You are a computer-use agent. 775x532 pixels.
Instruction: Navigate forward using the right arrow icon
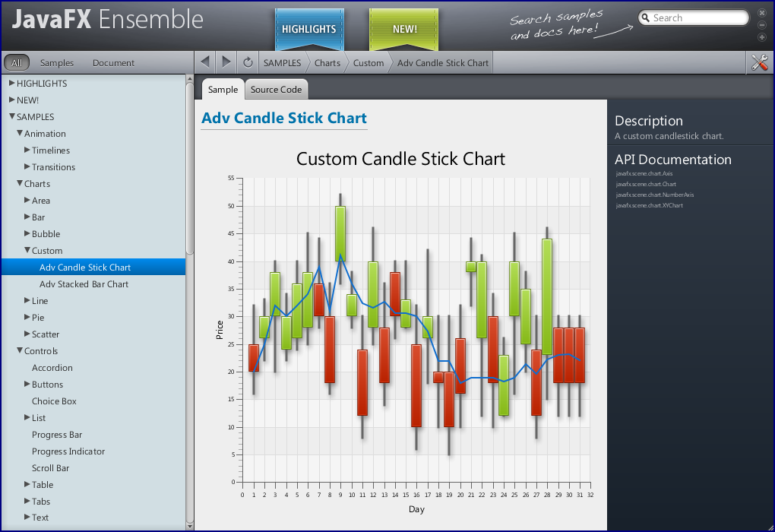(x=226, y=62)
